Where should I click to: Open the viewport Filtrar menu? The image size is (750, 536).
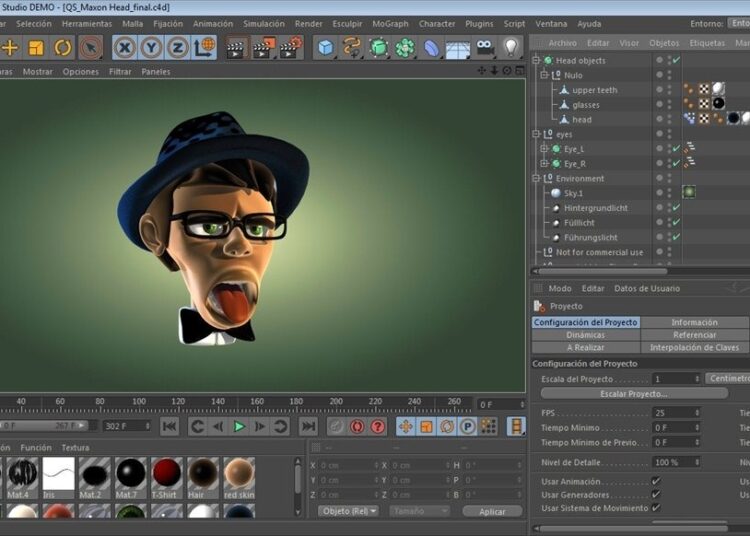120,72
